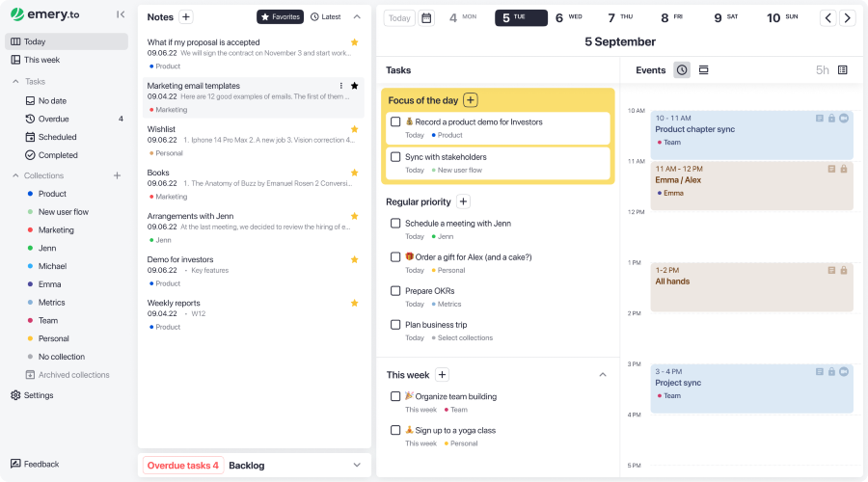868x482 pixels.
Task: Tick the Plan business trip checkbox
Action: coord(395,325)
